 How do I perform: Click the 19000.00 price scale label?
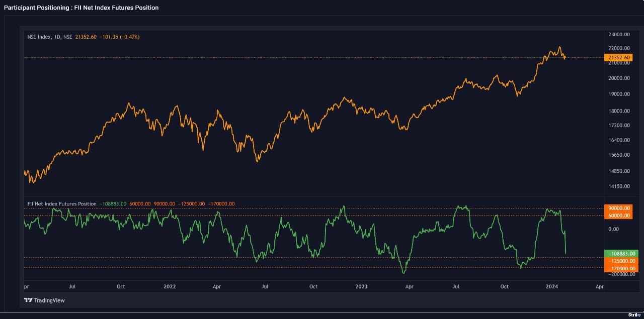coord(619,94)
